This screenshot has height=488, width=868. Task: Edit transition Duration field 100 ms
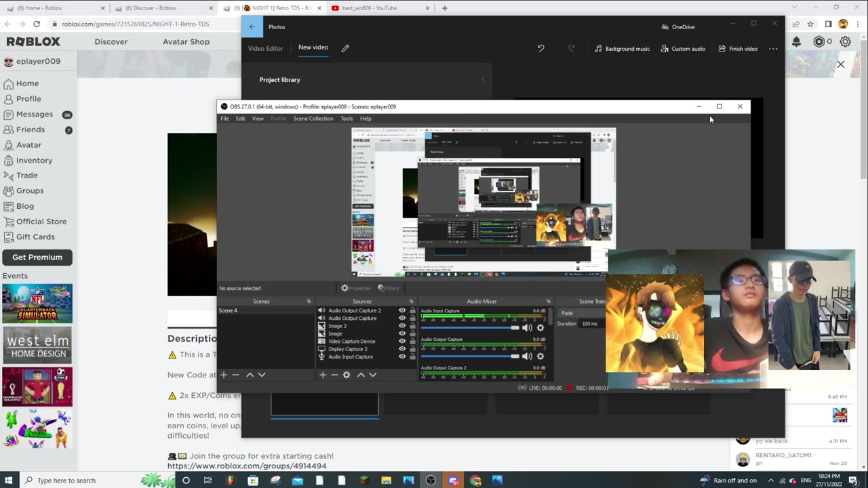coord(593,324)
